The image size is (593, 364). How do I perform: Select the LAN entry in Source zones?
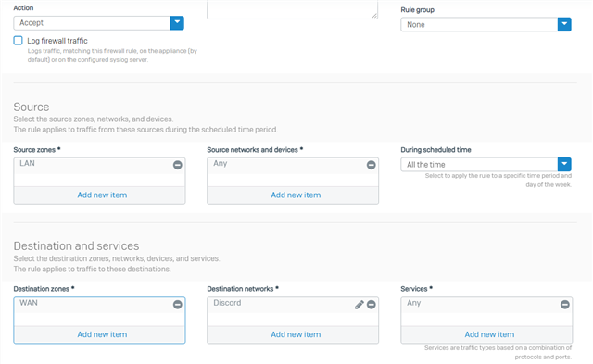pos(27,163)
